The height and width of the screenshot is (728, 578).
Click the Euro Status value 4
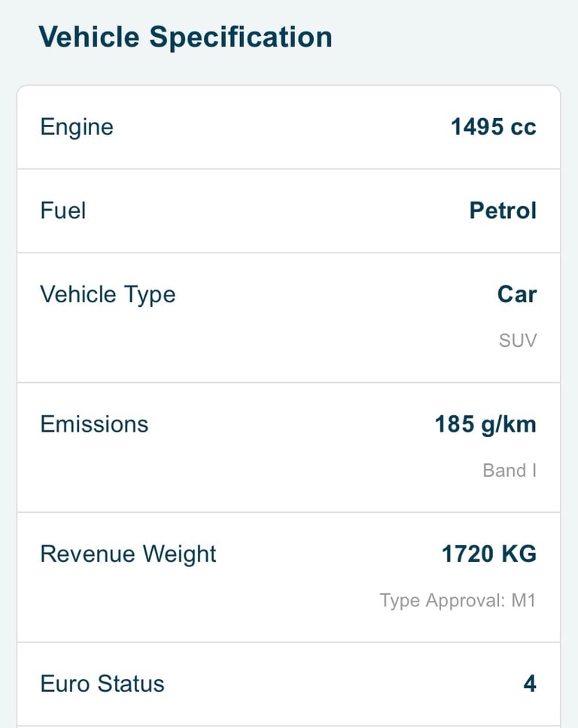tap(530, 684)
